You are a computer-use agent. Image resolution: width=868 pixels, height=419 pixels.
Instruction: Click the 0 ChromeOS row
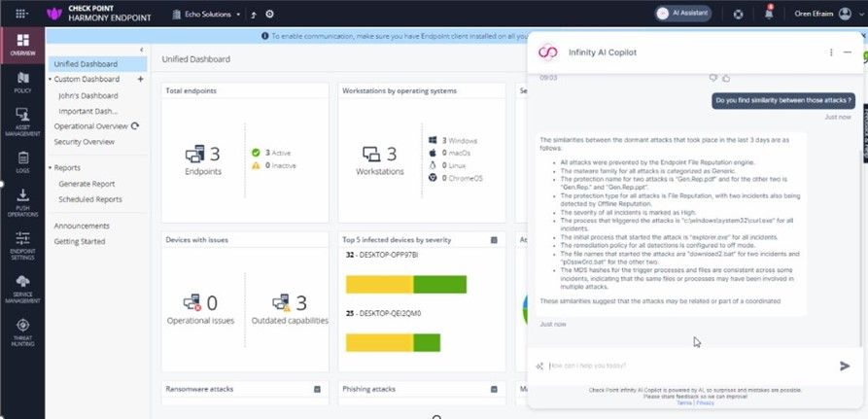pos(456,178)
